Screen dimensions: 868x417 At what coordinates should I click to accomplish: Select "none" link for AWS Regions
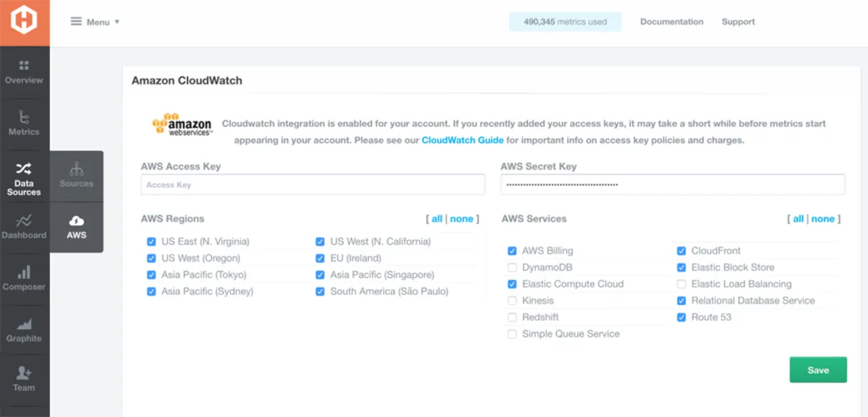(x=461, y=219)
